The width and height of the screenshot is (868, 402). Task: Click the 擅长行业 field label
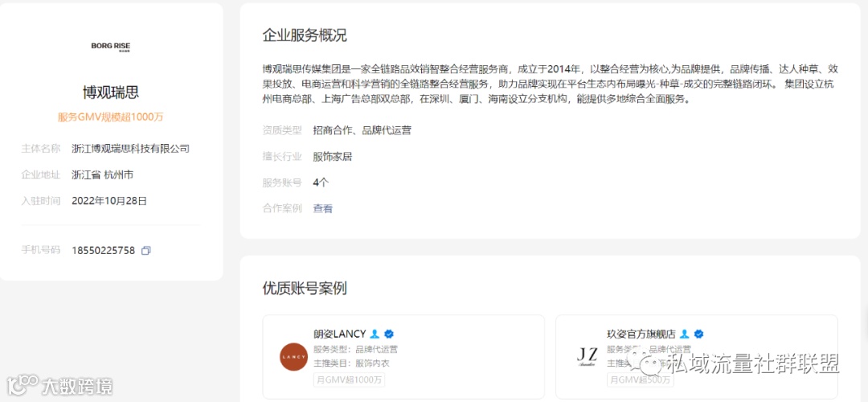click(x=282, y=157)
